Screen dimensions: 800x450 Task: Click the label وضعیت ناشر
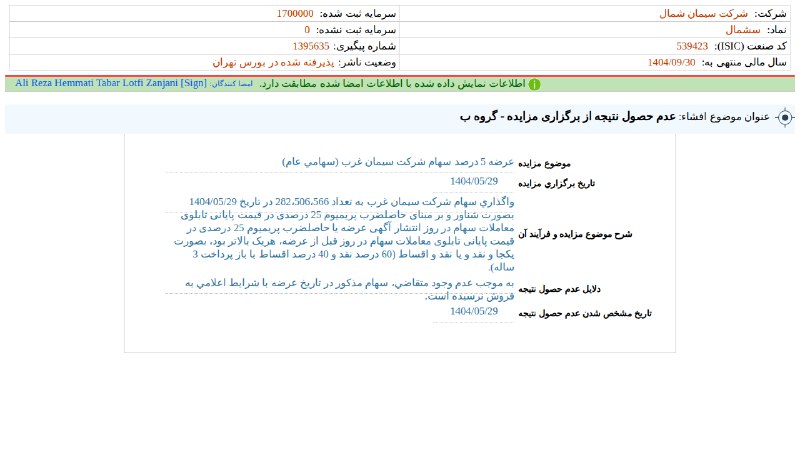pos(367,63)
